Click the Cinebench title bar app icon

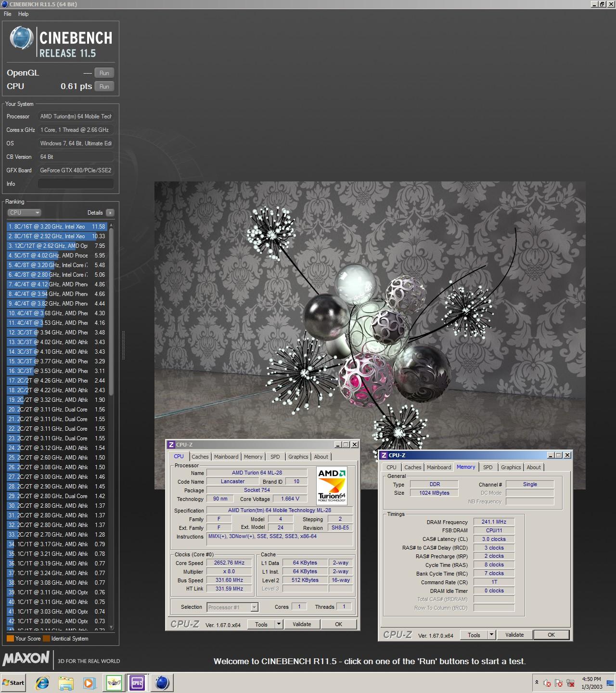5,4
